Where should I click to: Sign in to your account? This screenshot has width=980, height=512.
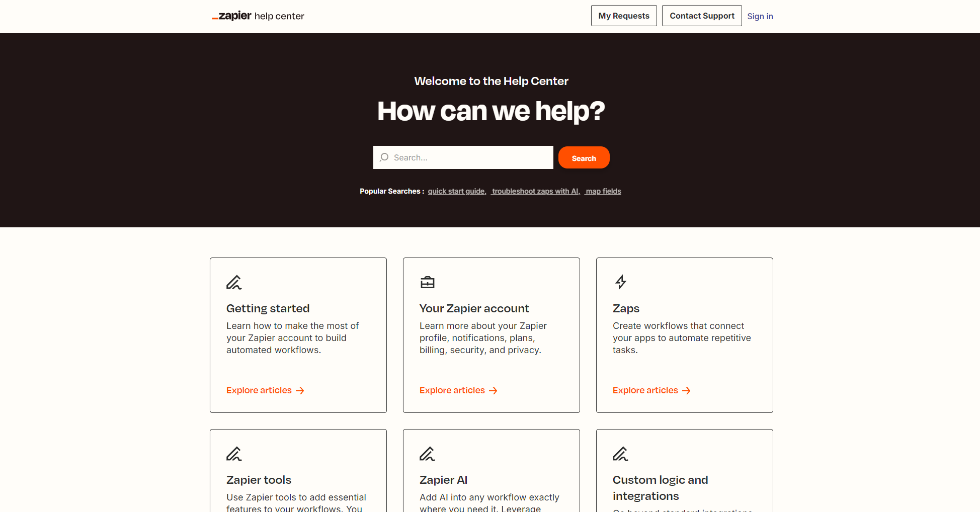pos(760,16)
